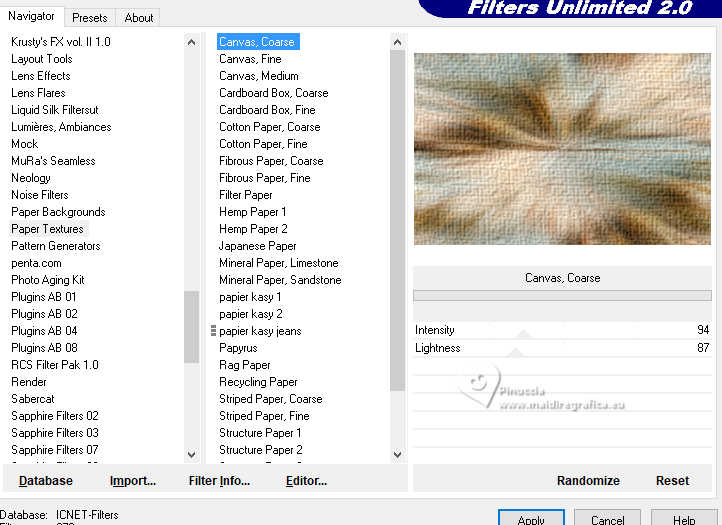Cancel the filter dialog
This screenshot has height=525, width=722.
pos(607,518)
